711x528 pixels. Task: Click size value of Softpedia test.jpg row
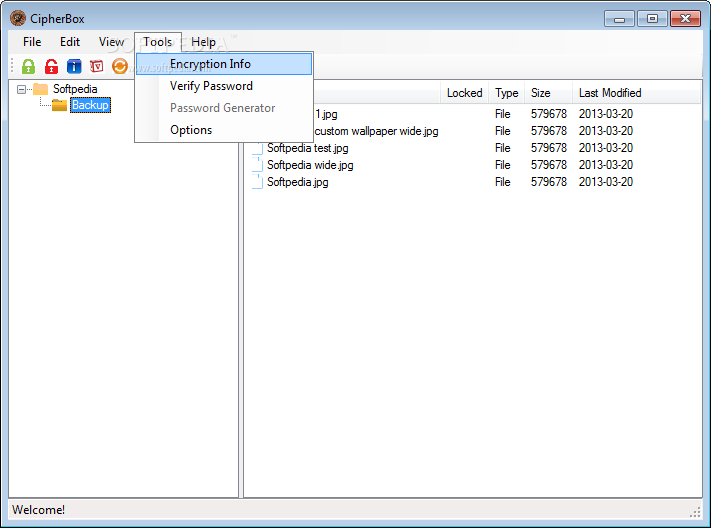pyautogui.click(x=549, y=148)
